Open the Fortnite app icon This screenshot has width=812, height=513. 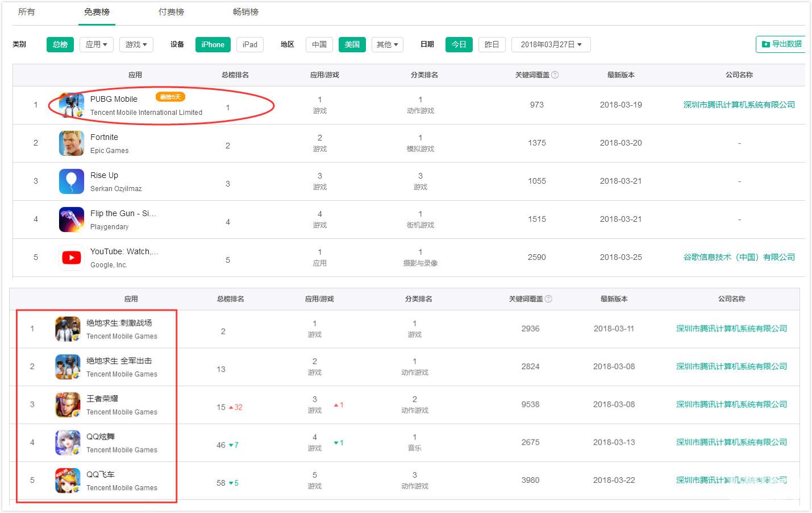[x=72, y=143]
